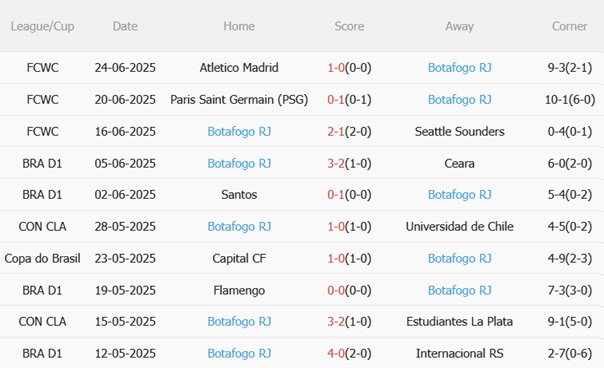Open Botafogo RJ link in Santos match
604x368 pixels.
[x=460, y=195]
